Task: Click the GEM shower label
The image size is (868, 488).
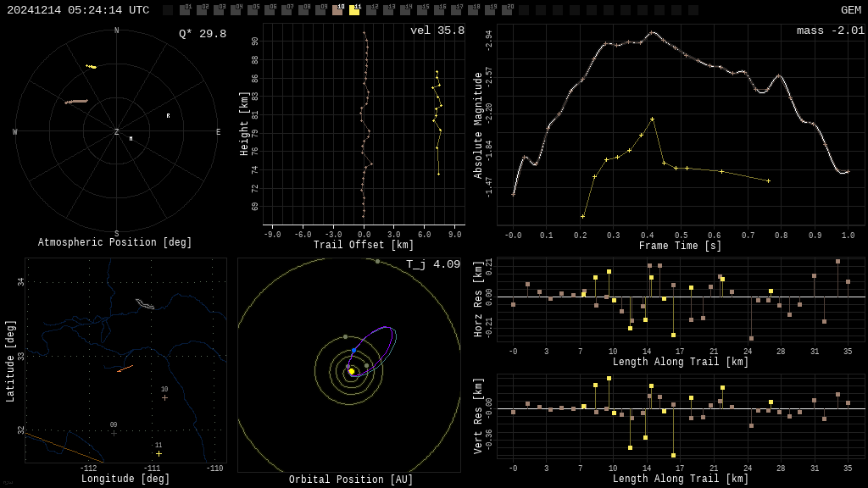Action: tap(850, 10)
